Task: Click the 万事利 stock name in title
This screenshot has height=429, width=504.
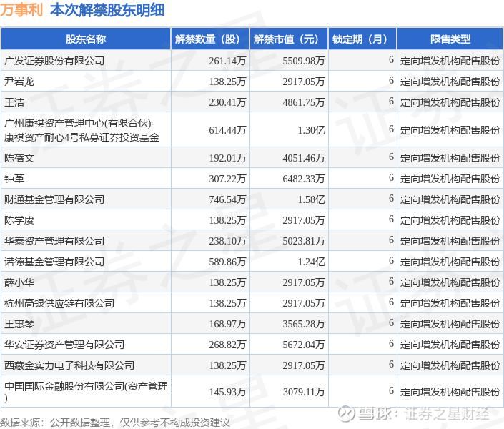Action: (21, 9)
